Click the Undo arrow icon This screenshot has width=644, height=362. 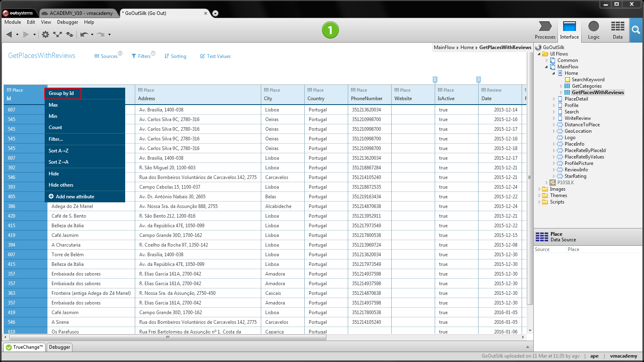click(x=84, y=35)
